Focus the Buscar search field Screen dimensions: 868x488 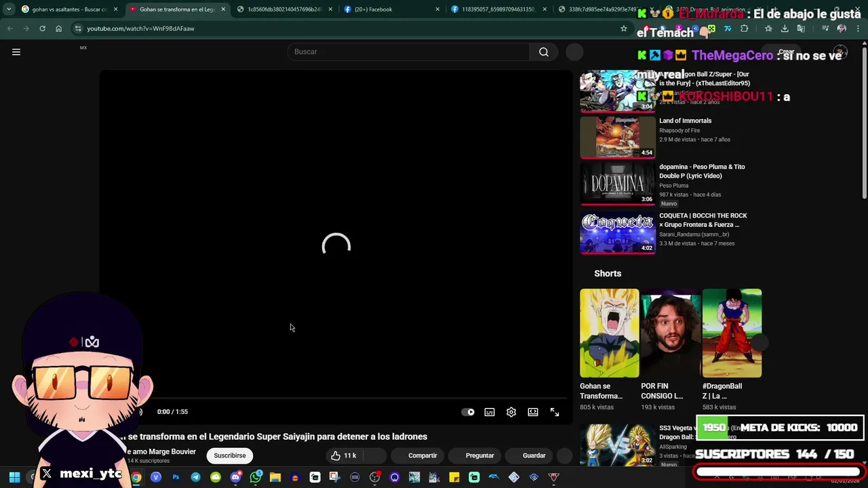click(408, 52)
